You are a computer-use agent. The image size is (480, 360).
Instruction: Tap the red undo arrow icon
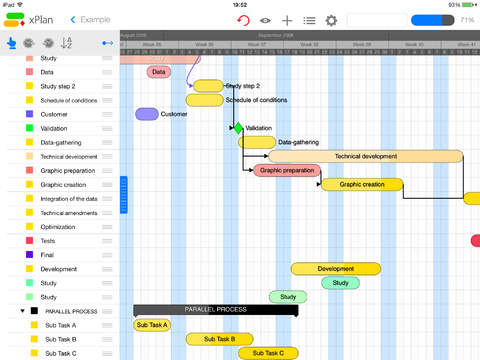coord(243,20)
